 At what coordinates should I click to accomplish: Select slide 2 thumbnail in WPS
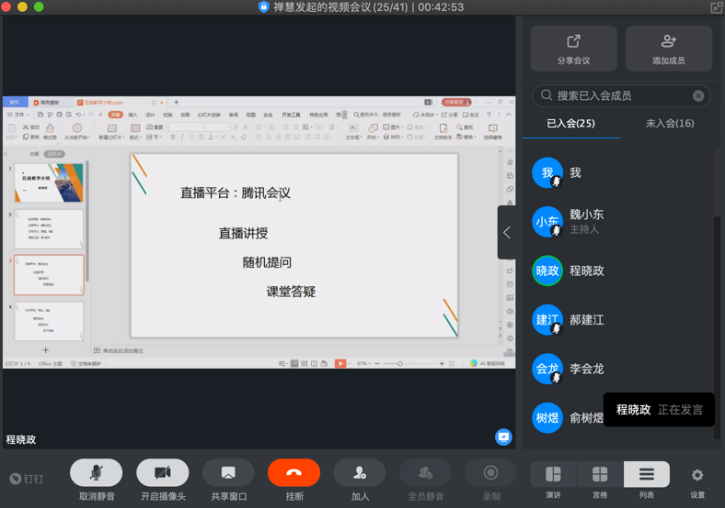coord(49,229)
